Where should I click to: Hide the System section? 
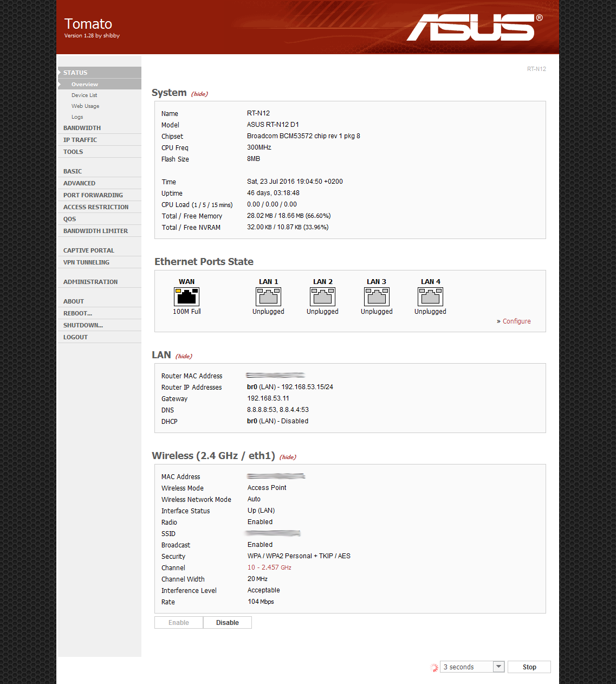199,94
